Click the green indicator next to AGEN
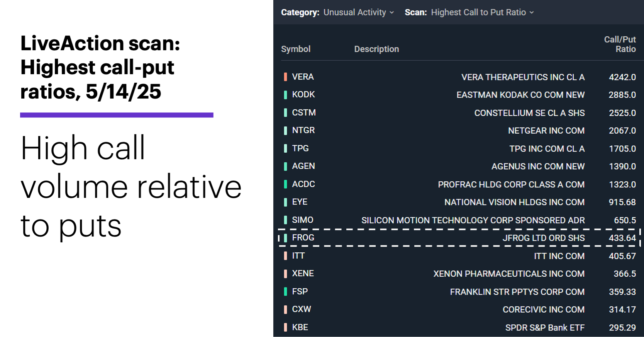Screen dimensions: 644x337 pyautogui.click(x=286, y=166)
